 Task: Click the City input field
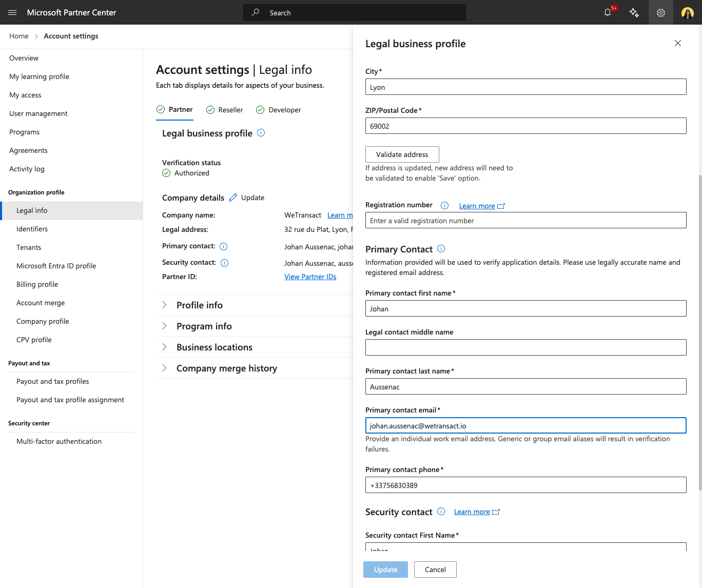526,87
